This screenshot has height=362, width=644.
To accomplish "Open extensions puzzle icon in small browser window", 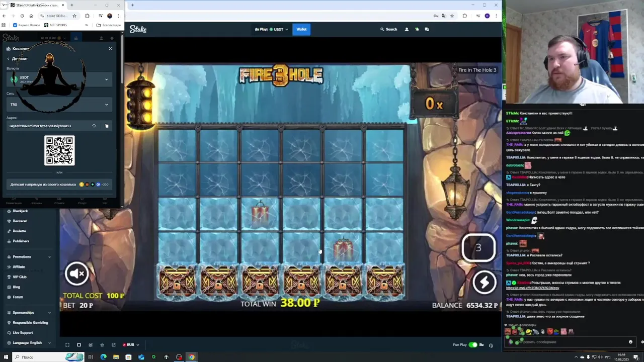I will click(87, 16).
